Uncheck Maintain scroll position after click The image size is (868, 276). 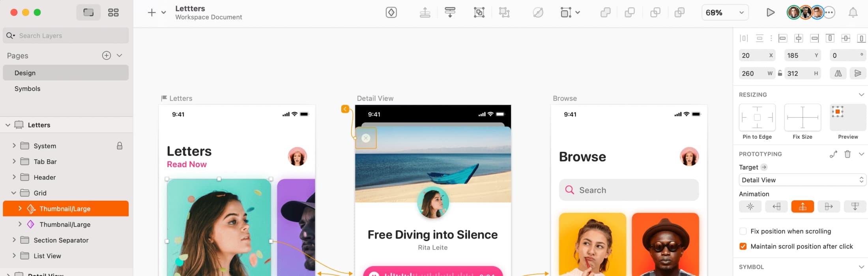tap(743, 246)
